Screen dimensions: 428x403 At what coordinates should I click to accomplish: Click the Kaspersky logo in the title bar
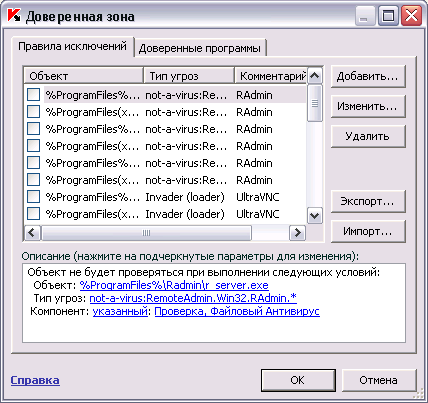(x=14, y=15)
